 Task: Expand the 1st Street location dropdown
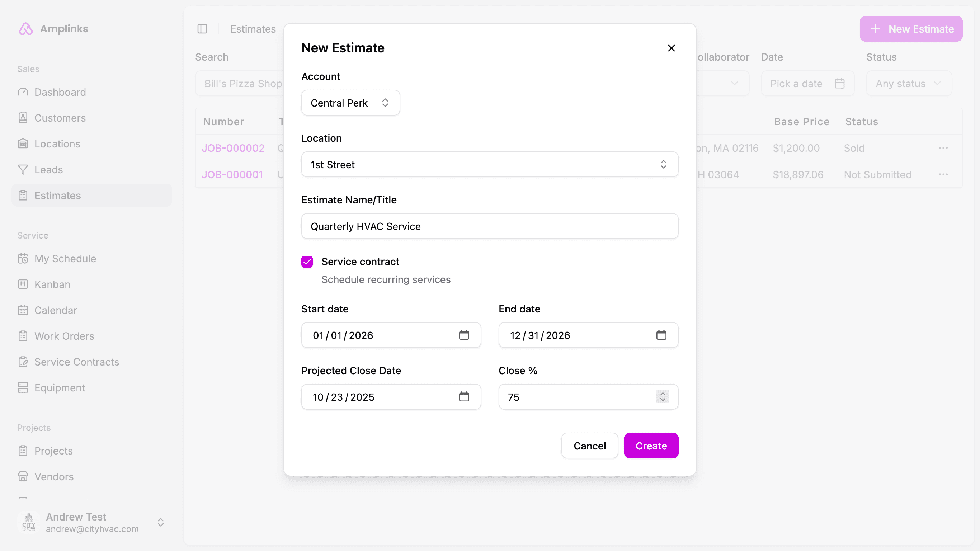click(489, 164)
